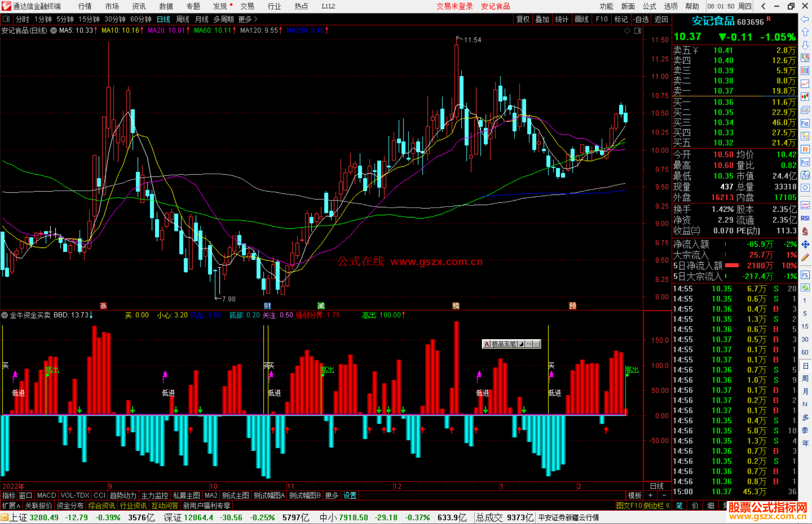
Task: Switch to the MACD indicator tab
Action: 47,495
